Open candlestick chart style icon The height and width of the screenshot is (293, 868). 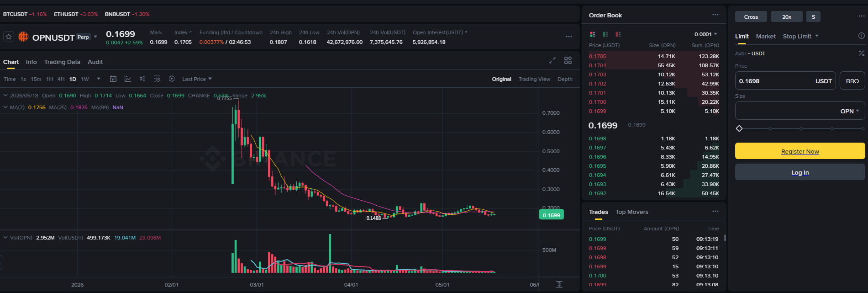pyautogui.click(x=142, y=79)
